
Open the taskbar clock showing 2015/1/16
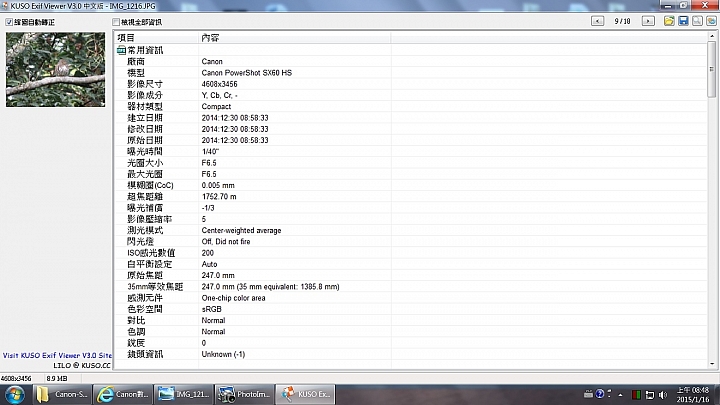point(693,394)
